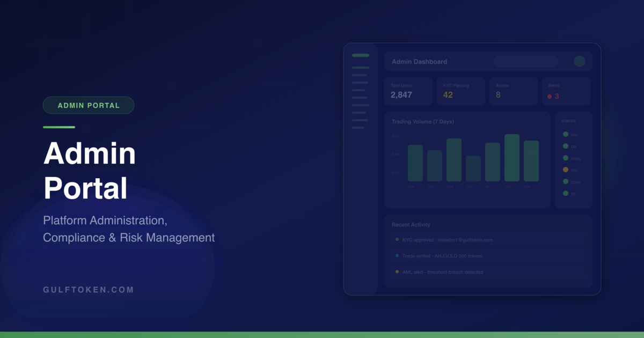
Task: Click the green Redis status indicator
Action: click(566, 158)
